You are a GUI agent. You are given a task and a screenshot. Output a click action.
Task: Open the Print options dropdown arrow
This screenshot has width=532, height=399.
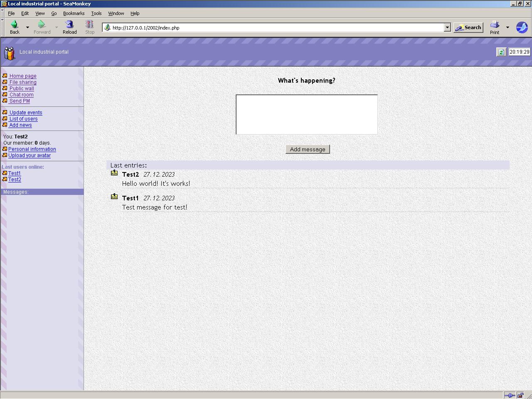[x=507, y=27]
